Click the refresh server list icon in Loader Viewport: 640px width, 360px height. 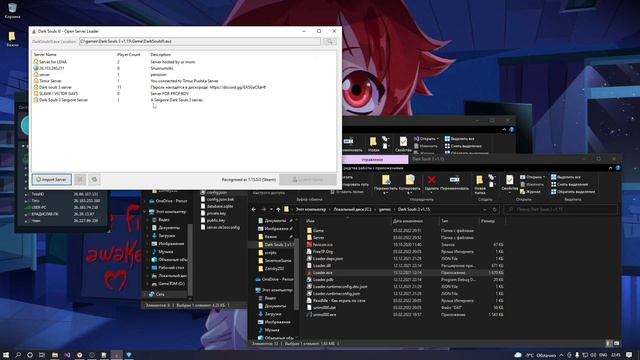(94, 179)
